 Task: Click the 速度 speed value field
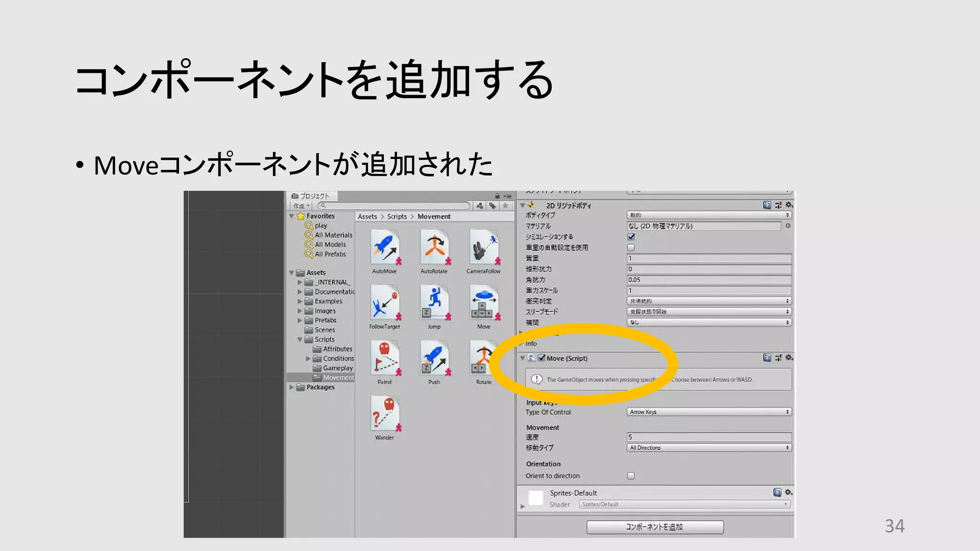(709, 437)
